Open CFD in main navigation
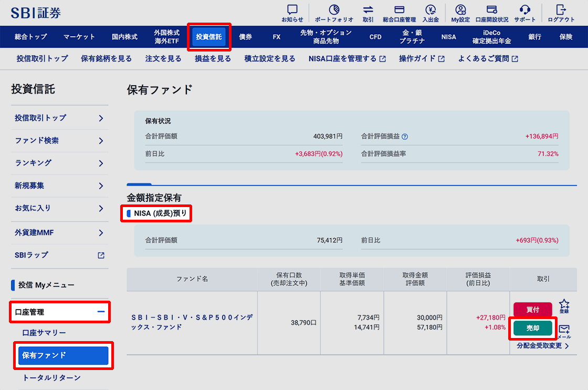This screenshot has height=390, width=588. click(375, 37)
